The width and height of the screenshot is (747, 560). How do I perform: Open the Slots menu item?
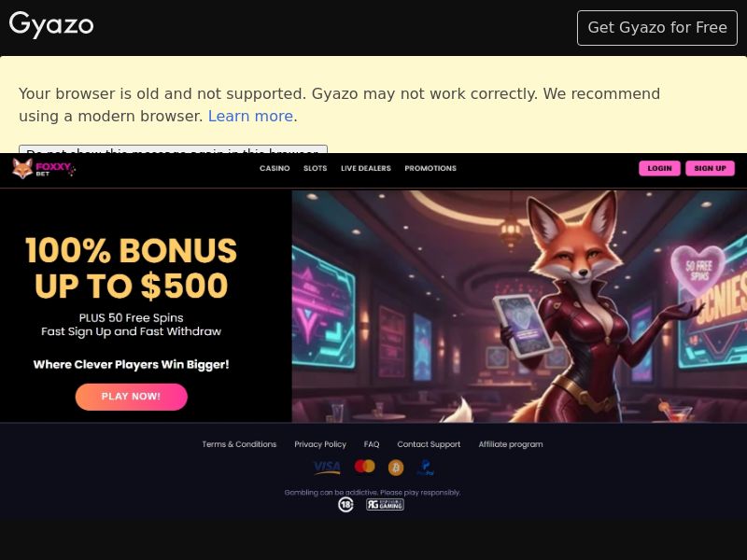(x=316, y=168)
